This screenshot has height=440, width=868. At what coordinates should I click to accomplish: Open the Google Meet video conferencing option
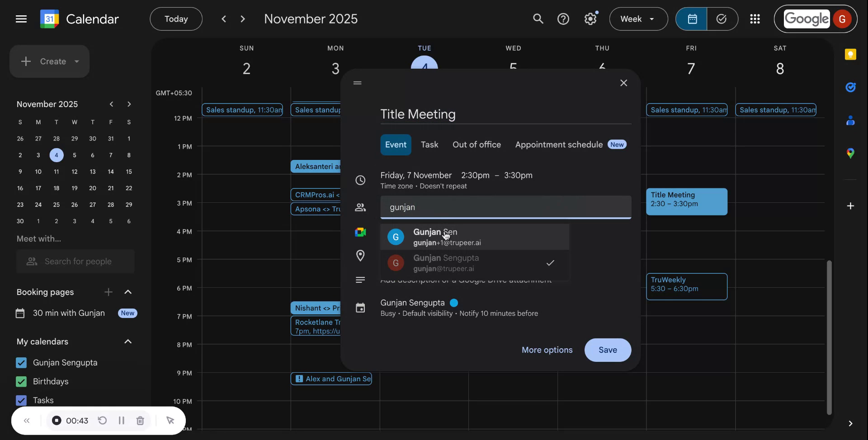pyautogui.click(x=360, y=232)
